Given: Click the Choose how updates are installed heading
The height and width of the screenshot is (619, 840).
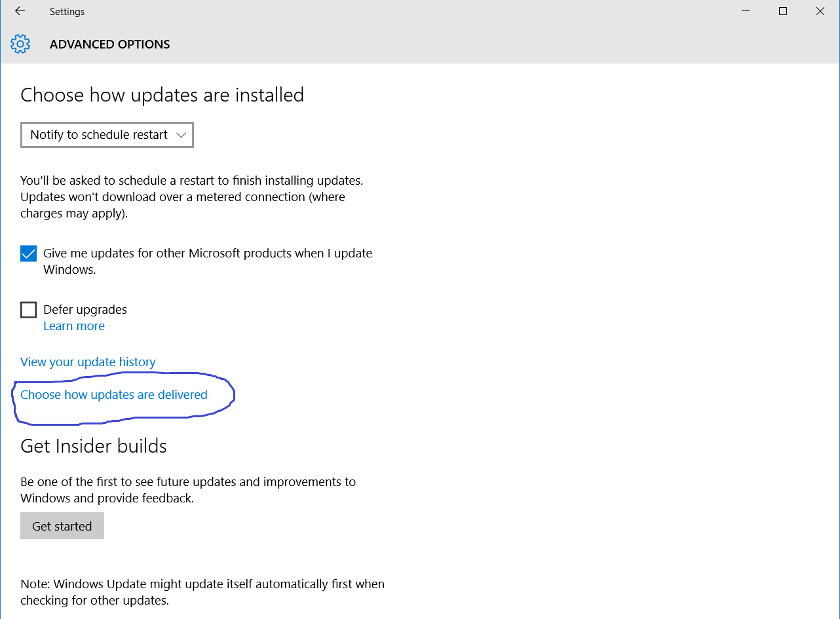Looking at the screenshot, I should (x=162, y=95).
